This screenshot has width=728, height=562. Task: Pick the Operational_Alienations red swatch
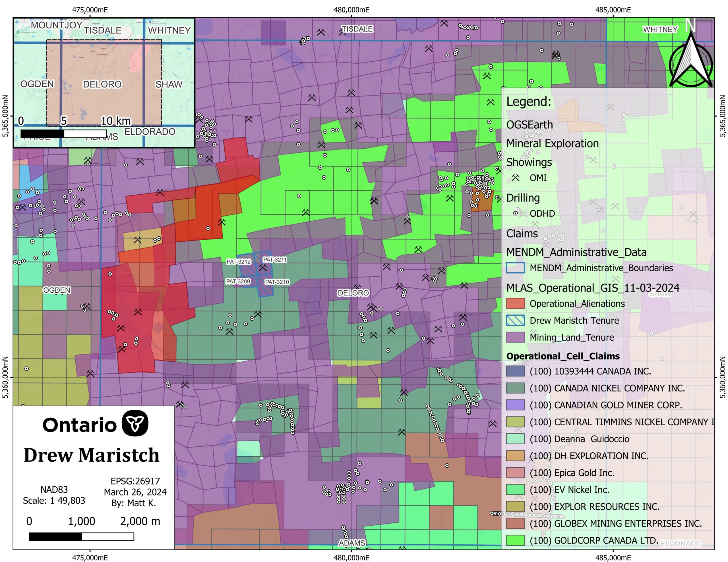(x=515, y=303)
